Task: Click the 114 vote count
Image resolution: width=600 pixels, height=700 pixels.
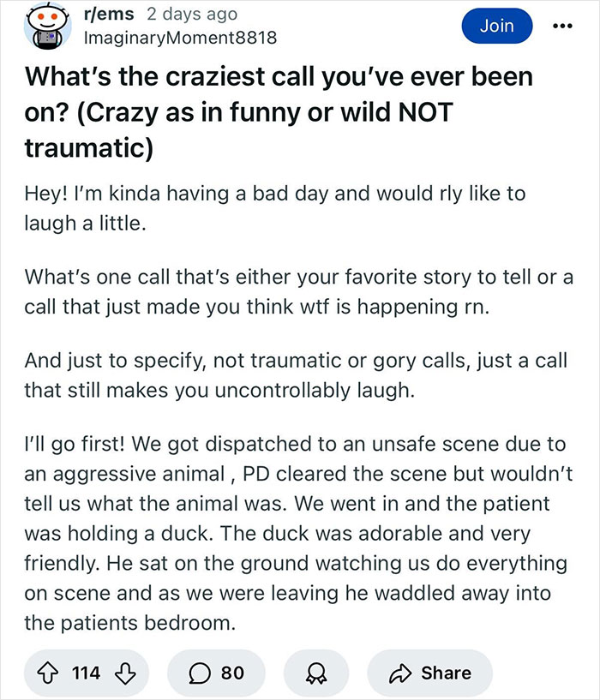Action: click(x=85, y=673)
